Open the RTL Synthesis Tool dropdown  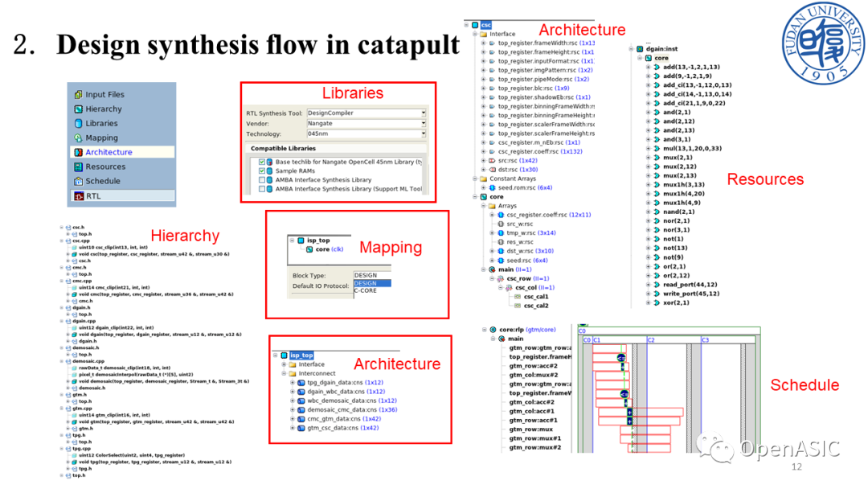click(424, 113)
